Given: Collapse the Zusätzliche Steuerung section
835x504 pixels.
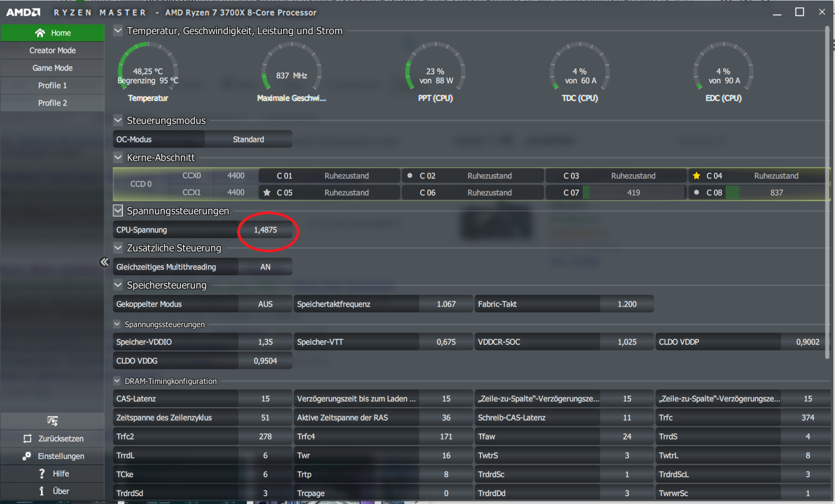Looking at the screenshot, I should coord(118,248).
